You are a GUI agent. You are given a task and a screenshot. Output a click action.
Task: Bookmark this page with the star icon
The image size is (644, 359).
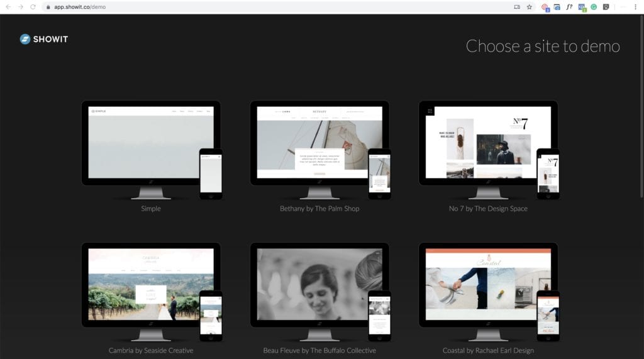(529, 7)
